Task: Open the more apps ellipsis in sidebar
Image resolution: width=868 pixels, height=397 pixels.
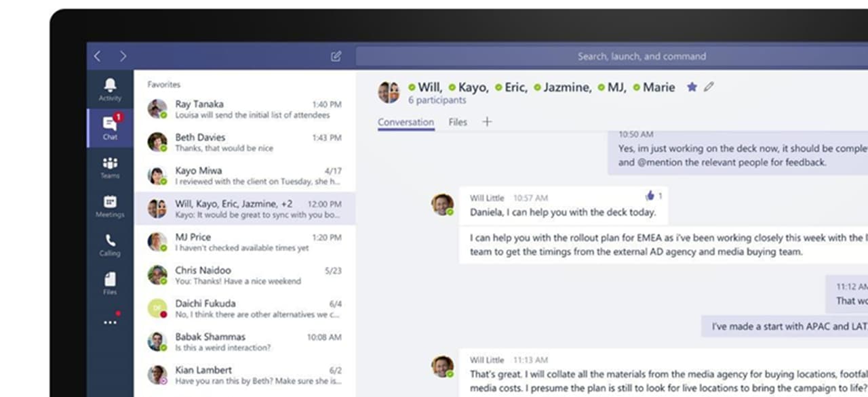Action: (110, 322)
